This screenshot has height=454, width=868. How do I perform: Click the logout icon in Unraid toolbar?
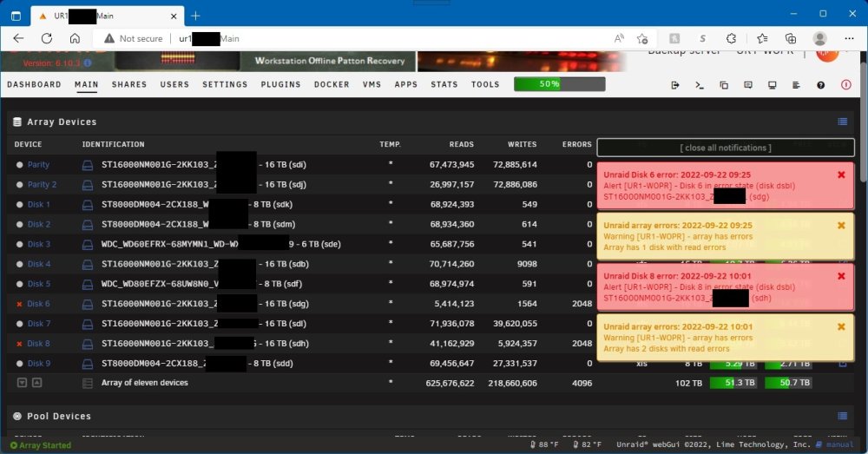click(674, 85)
